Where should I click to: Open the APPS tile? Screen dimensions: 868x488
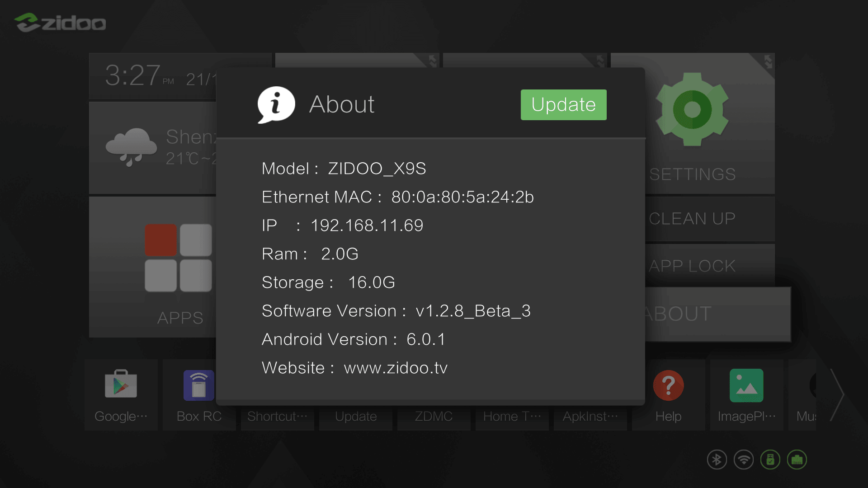click(153, 267)
